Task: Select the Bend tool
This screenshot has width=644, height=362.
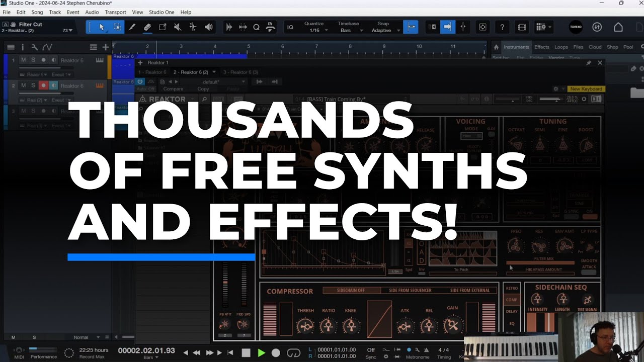Action: pyautogui.click(x=193, y=27)
